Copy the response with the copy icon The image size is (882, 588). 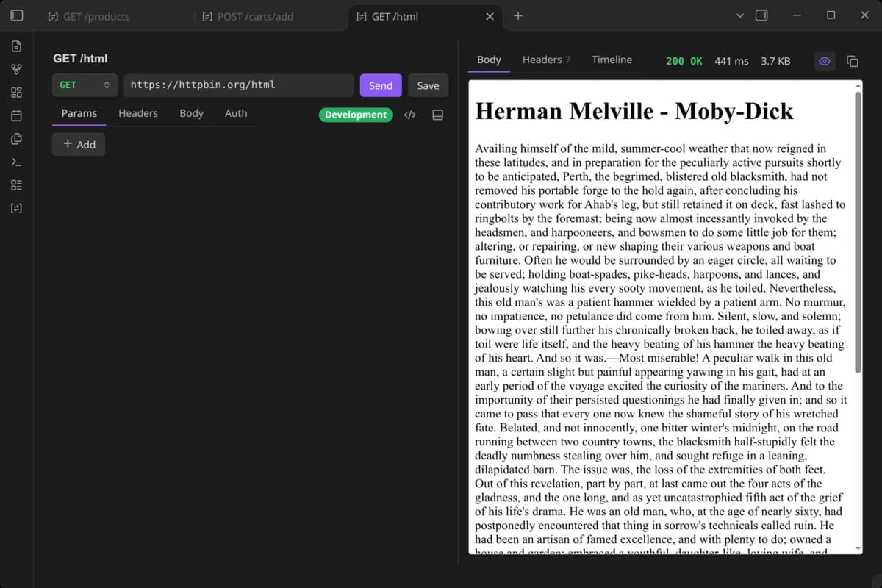tap(853, 61)
